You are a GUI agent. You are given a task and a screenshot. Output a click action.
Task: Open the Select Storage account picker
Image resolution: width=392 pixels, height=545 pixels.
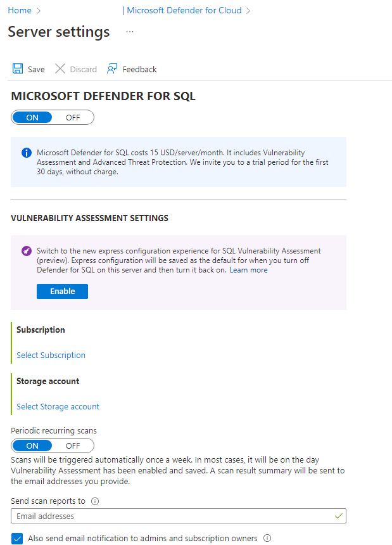58,406
